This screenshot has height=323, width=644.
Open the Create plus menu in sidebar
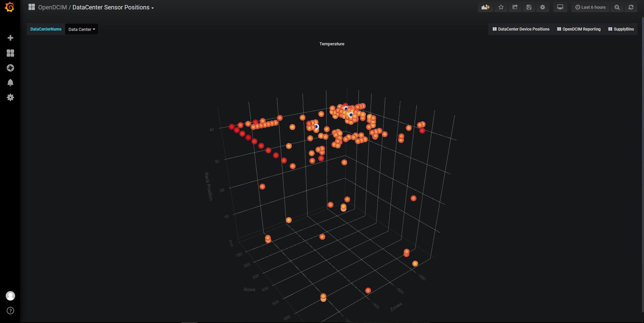(x=10, y=38)
